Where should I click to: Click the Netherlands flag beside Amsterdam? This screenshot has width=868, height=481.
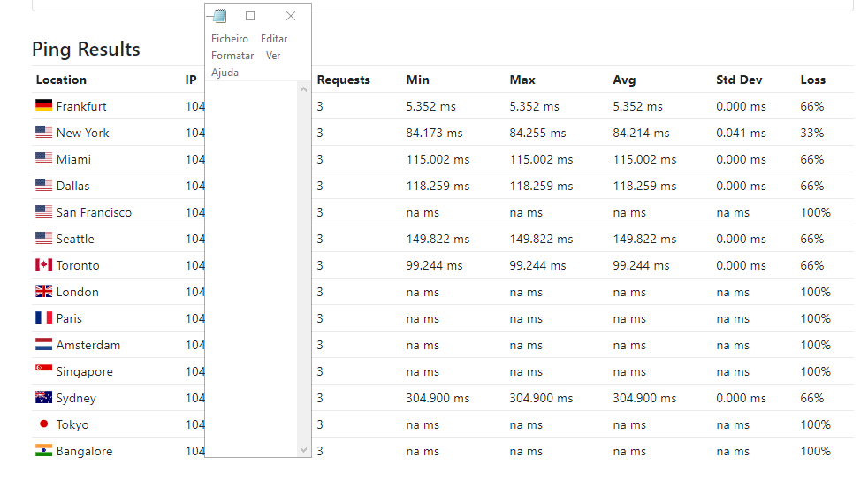43,345
